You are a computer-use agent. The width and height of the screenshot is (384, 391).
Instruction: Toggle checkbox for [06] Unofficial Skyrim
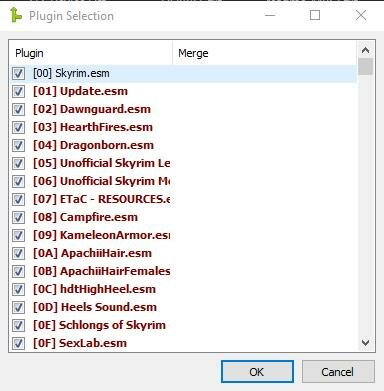(18, 181)
